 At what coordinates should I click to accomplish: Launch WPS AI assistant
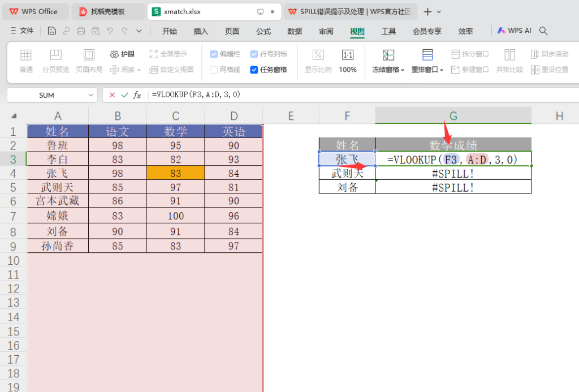click(514, 31)
